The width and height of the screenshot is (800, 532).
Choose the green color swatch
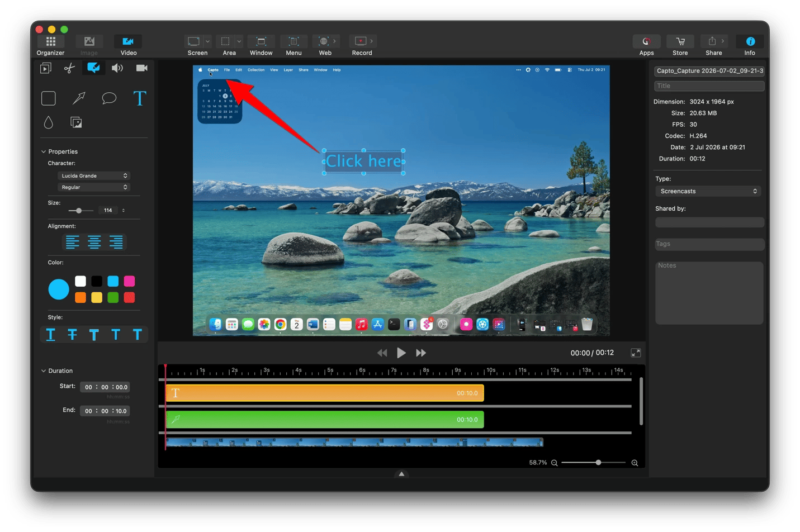click(113, 297)
